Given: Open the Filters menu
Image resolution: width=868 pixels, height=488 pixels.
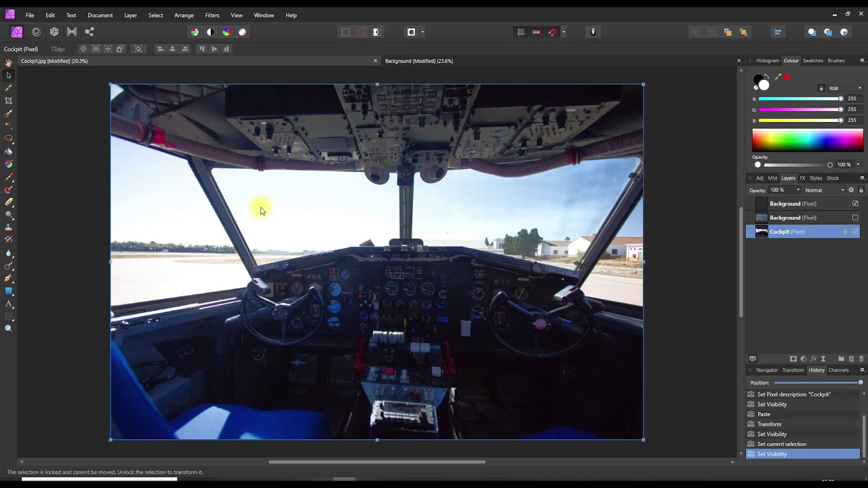Looking at the screenshot, I should click(212, 15).
